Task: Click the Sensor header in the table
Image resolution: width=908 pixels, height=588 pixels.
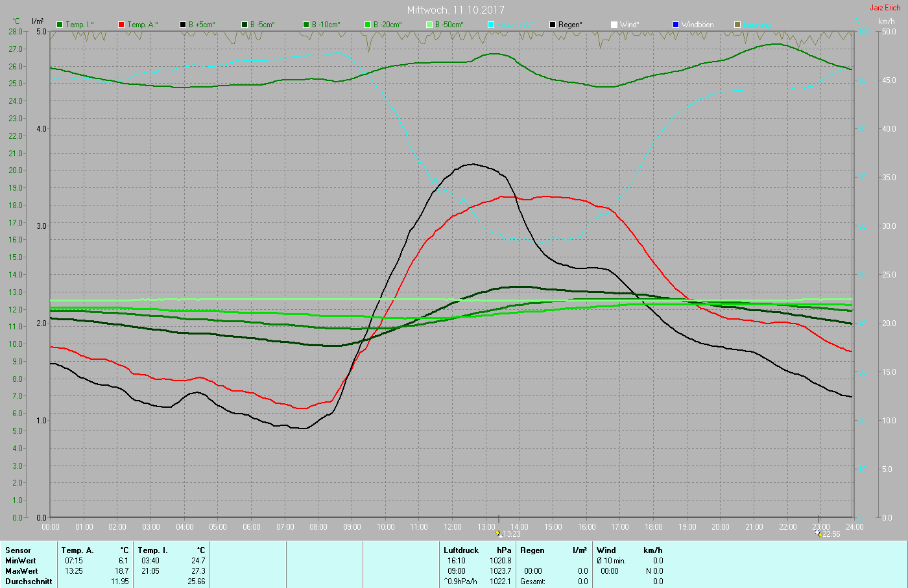Action: tap(18, 550)
